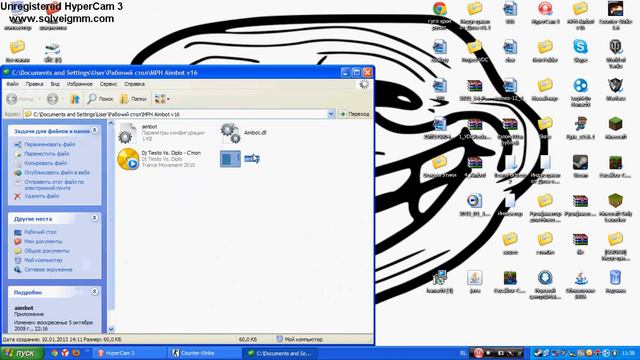Open Мои документы in other places

click(43, 242)
